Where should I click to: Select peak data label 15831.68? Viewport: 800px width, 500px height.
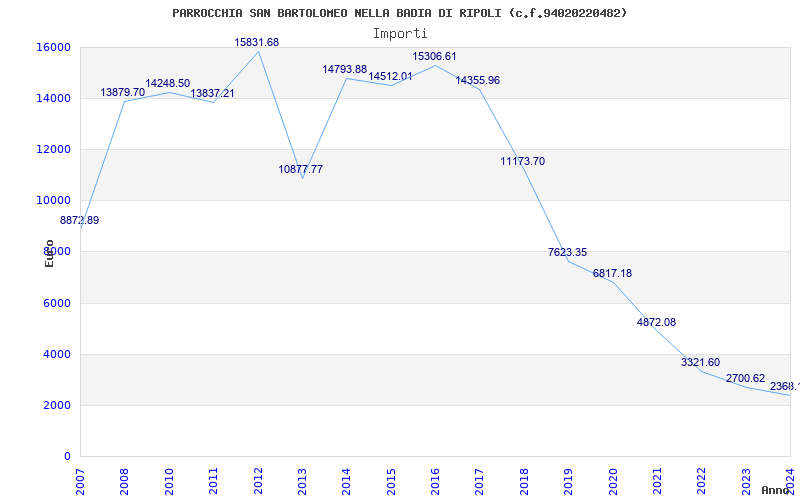pos(257,42)
